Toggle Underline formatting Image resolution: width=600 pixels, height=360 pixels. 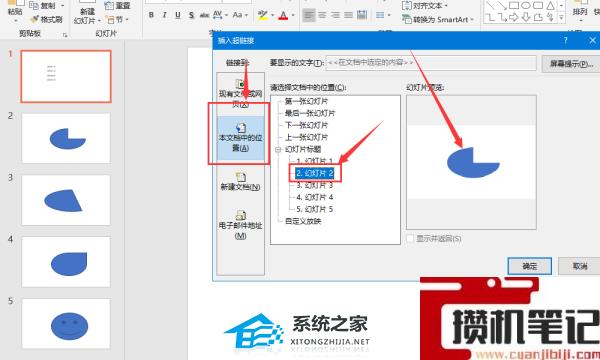(x=178, y=15)
